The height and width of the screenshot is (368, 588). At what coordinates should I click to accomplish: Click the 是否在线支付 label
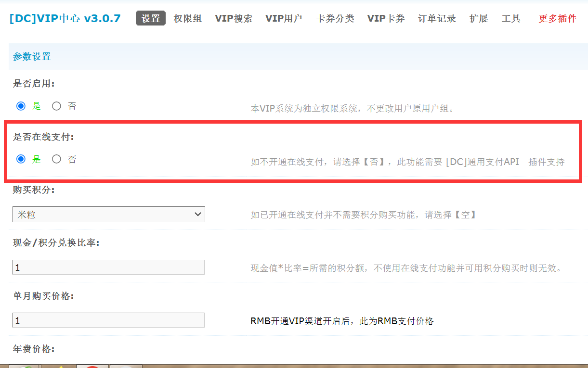coord(44,137)
